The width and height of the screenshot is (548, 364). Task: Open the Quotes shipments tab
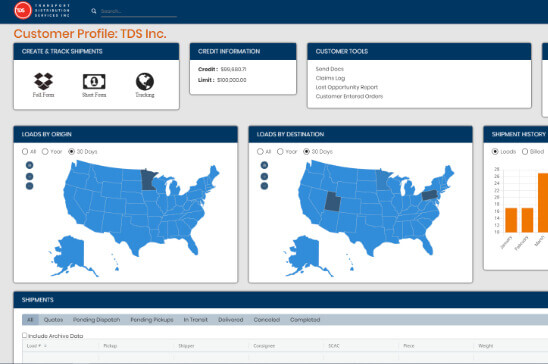pos(53,320)
